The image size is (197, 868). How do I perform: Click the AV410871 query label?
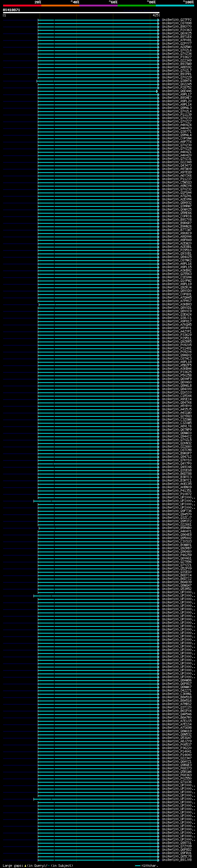11,10
